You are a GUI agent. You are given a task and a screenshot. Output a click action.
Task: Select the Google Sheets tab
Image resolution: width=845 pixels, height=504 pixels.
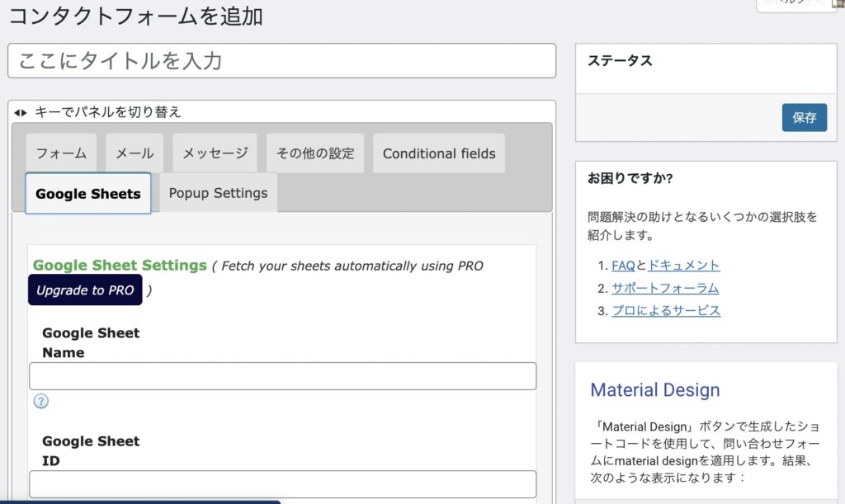point(88,194)
